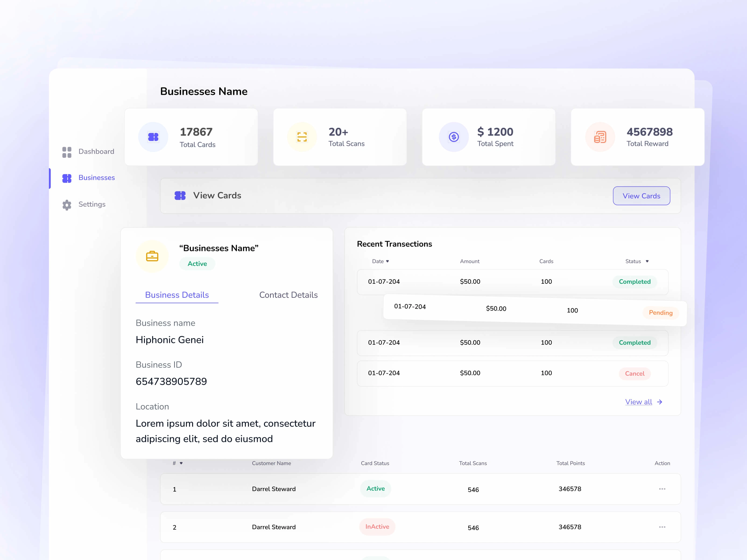Sort transactions by Date arrow
The image size is (747, 560).
(387, 261)
